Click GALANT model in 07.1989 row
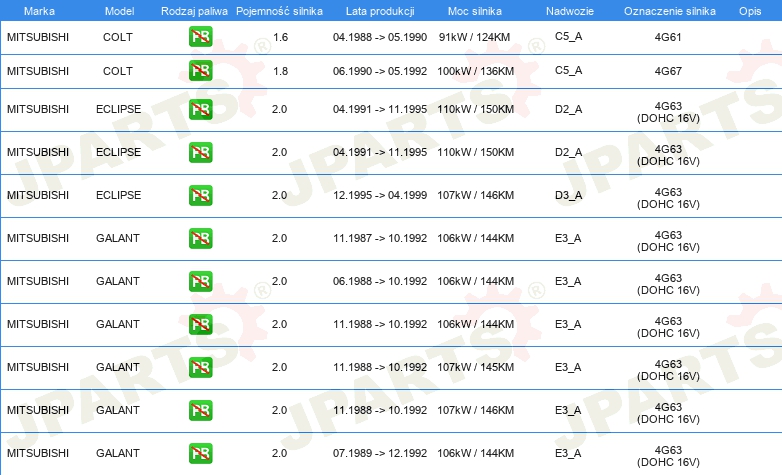Screen dimensions: 782x475 pyautogui.click(x=118, y=453)
